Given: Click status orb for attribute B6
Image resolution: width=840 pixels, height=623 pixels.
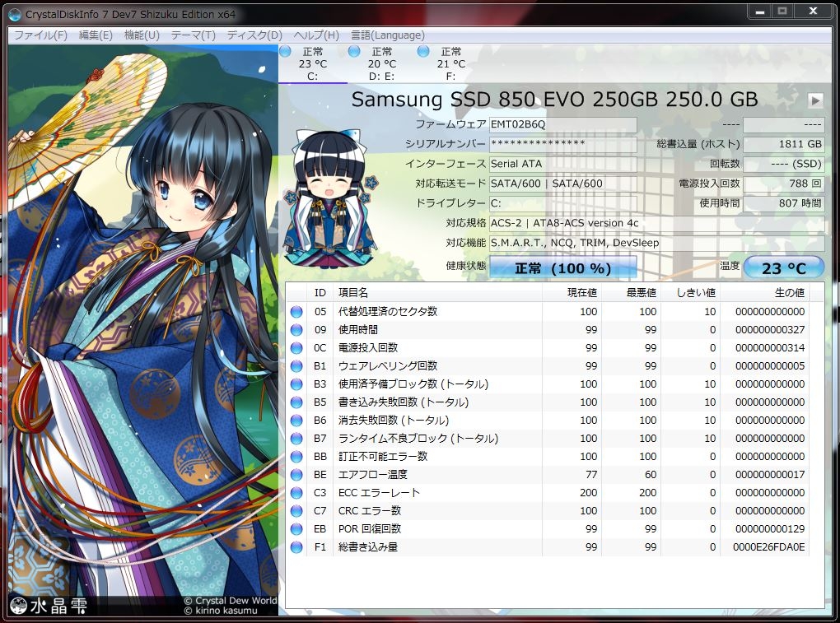Looking at the screenshot, I should pyautogui.click(x=296, y=421).
